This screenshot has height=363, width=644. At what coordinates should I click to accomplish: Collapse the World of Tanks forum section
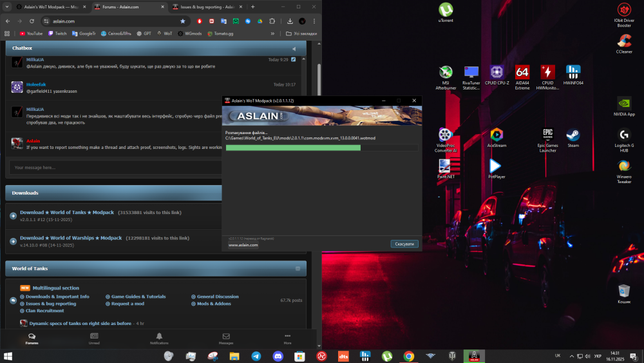[x=298, y=268]
